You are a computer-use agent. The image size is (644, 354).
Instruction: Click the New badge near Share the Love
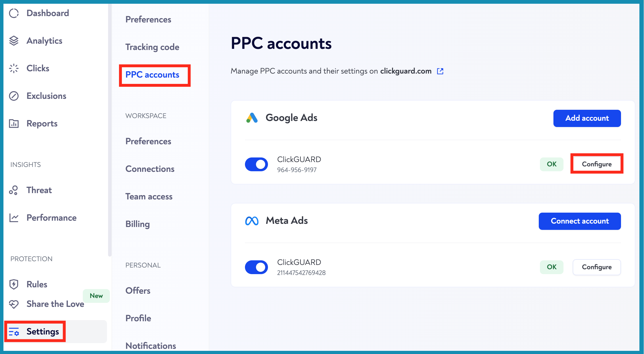pyautogui.click(x=96, y=296)
